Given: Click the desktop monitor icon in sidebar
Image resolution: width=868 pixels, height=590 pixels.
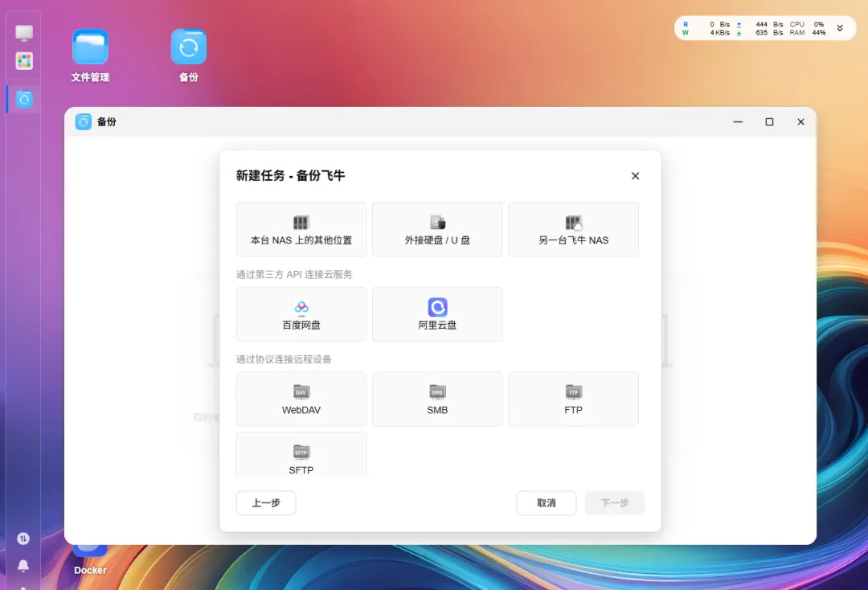Looking at the screenshot, I should point(24,33).
